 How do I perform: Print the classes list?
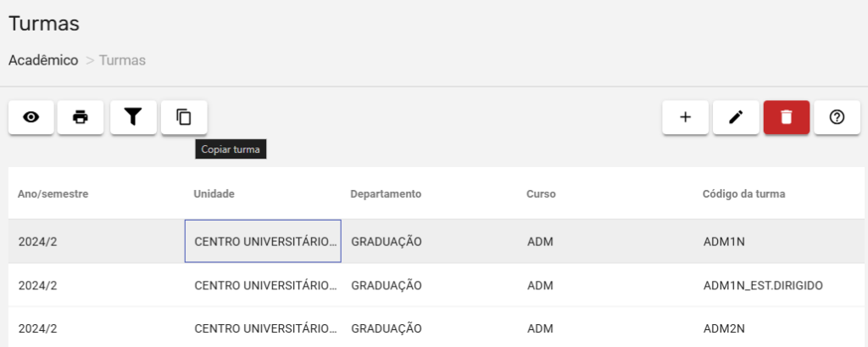click(81, 118)
